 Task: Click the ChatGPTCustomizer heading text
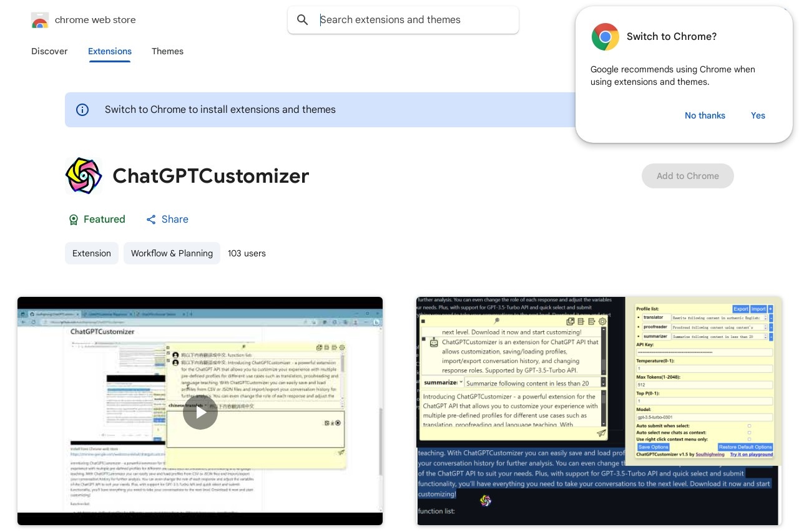tap(211, 176)
